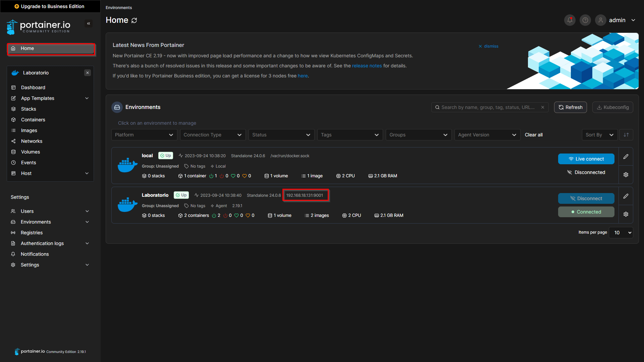
Task: Open environment settings gear for local
Action: click(x=625, y=174)
